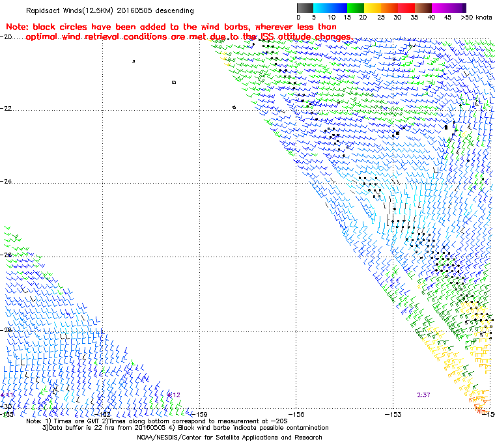Image resolution: width=495 pixels, height=448 pixels.
Task: Click the -26 latitude axis label
Action: [6, 255]
